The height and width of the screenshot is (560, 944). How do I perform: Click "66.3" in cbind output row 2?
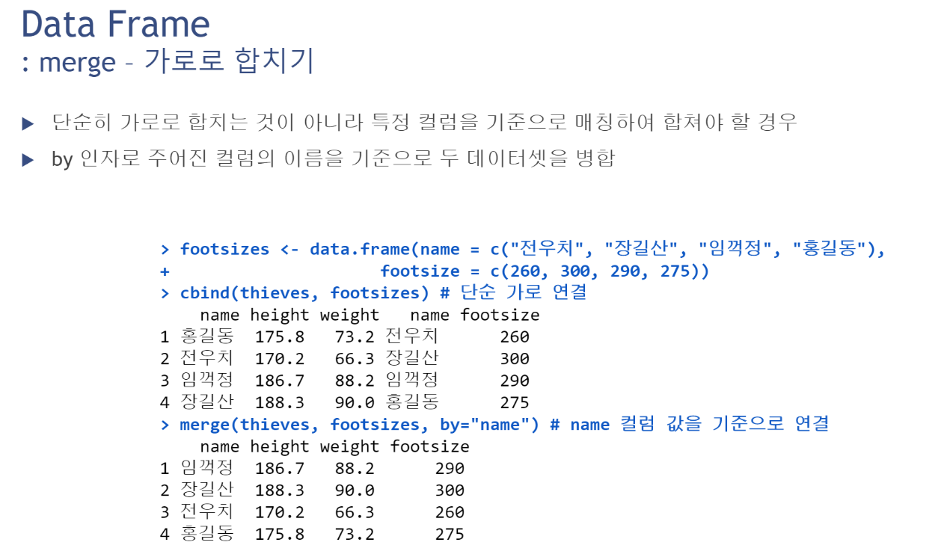click(x=355, y=359)
